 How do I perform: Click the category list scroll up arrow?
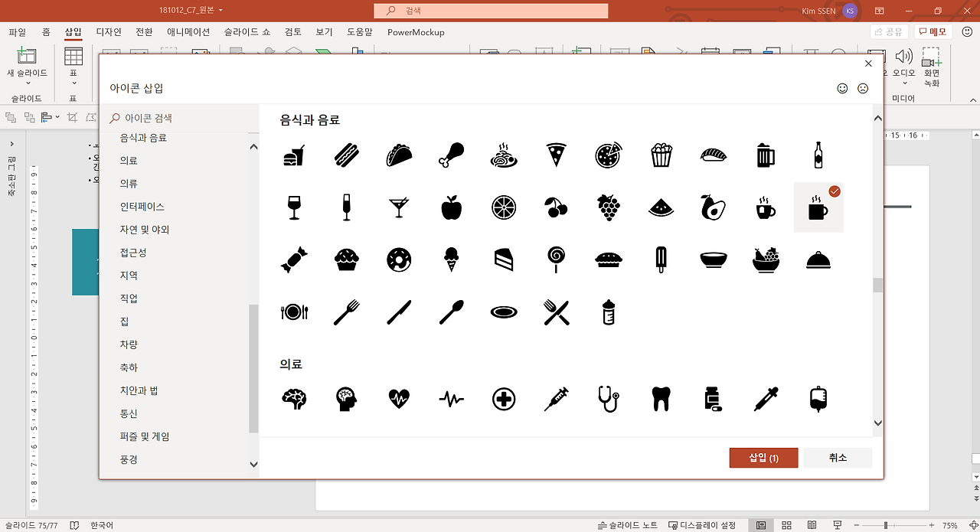254,146
